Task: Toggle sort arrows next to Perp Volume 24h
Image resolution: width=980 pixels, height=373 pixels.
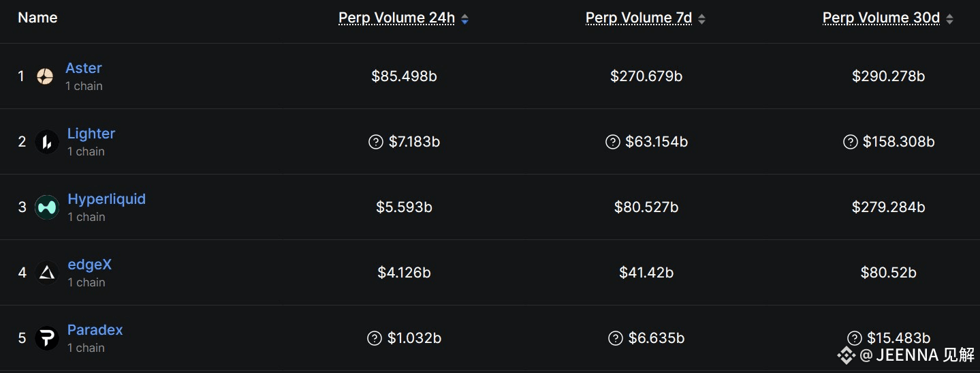Action: pos(464,20)
